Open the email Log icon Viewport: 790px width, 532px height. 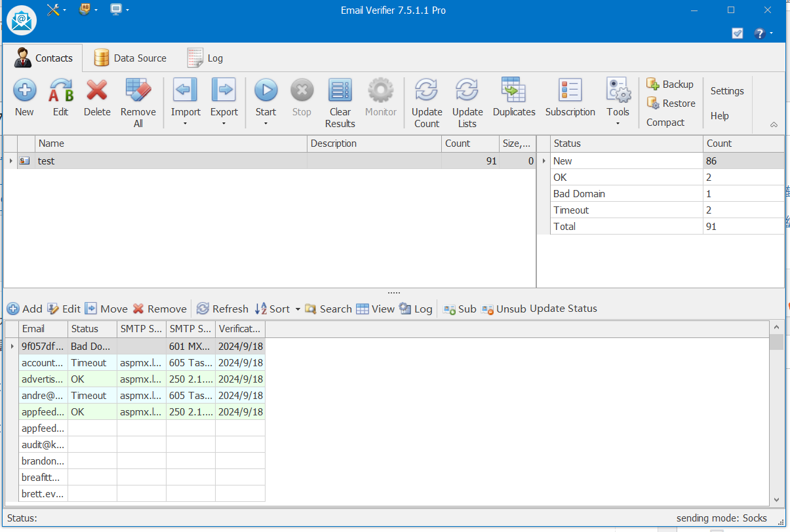click(x=405, y=309)
